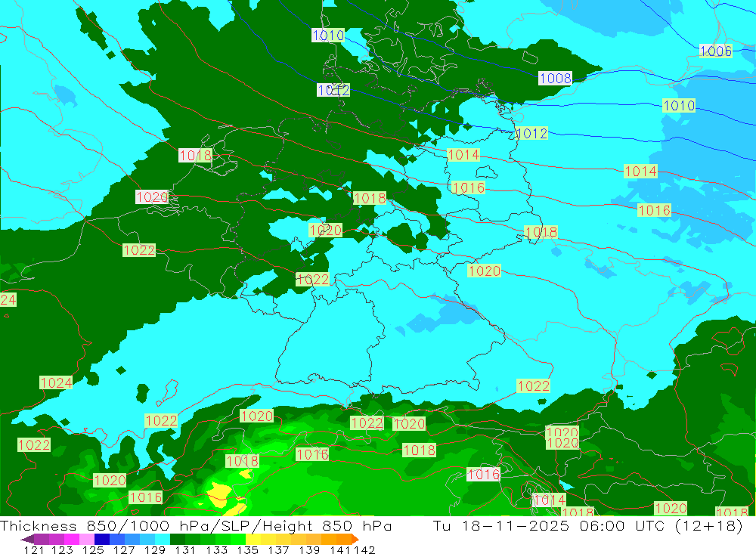Click the legend value 129
This screenshot has width=756, height=554.
point(155,549)
